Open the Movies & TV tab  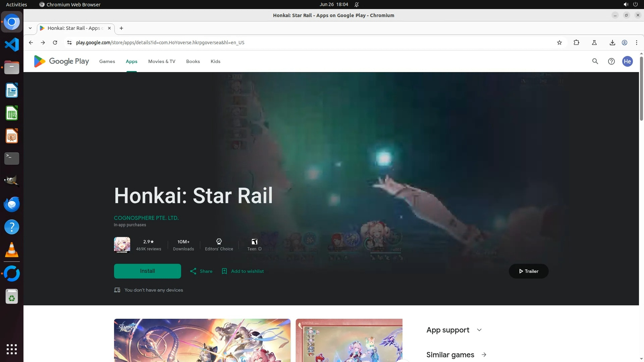point(162,61)
